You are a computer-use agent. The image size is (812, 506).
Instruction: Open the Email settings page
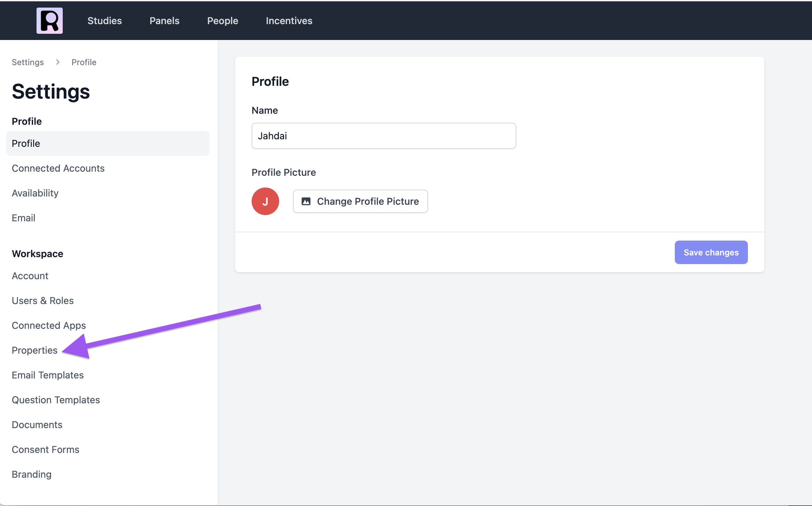pyautogui.click(x=23, y=218)
